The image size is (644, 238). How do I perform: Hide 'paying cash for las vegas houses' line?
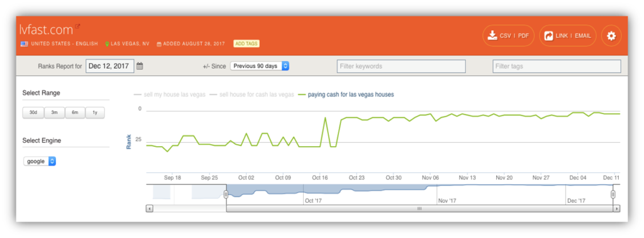(x=346, y=94)
